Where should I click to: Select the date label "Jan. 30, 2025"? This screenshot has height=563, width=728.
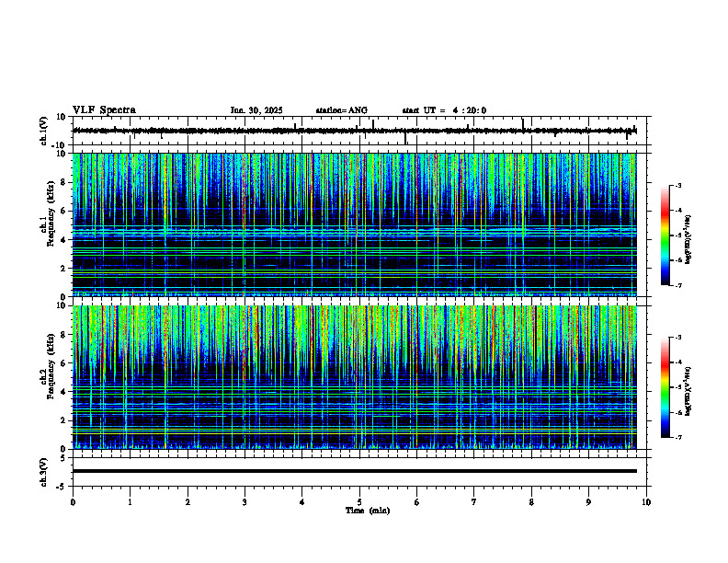pyautogui.click(x=256, y=110)
